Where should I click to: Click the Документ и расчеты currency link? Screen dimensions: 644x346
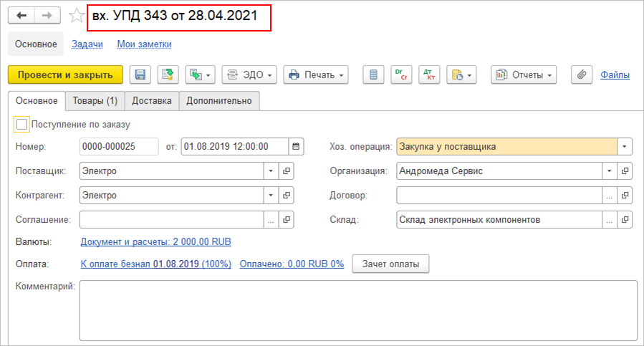tap(155, 242)
